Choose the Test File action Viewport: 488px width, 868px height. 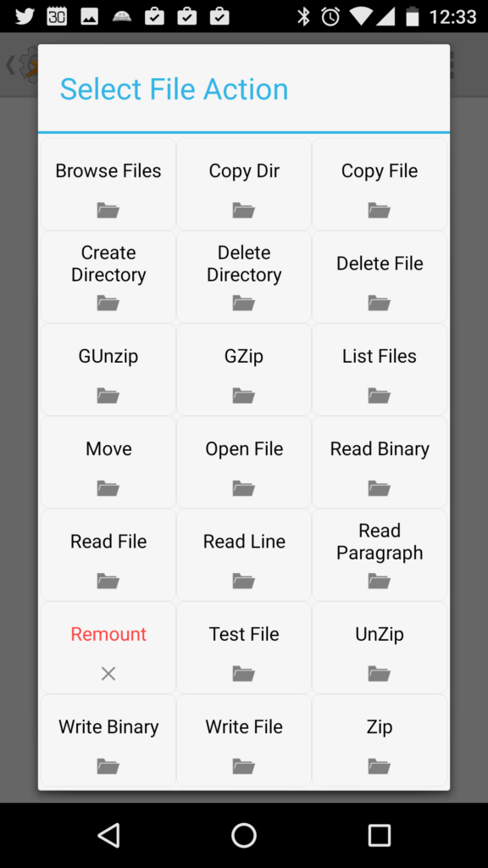click(244, 647)
